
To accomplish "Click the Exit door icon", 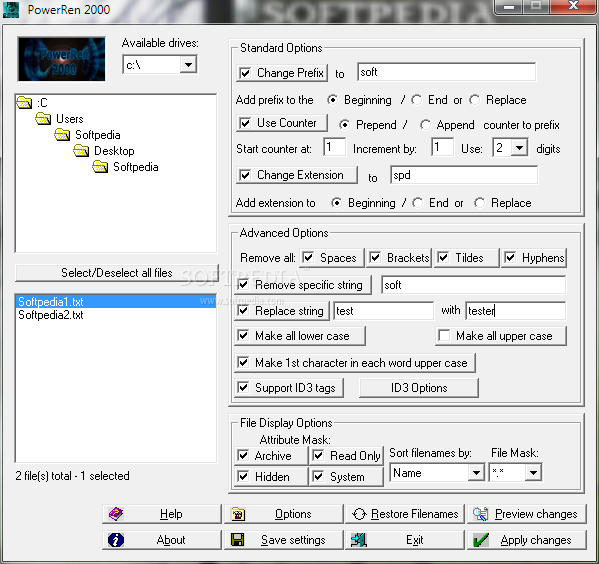I will pos(359,540).
